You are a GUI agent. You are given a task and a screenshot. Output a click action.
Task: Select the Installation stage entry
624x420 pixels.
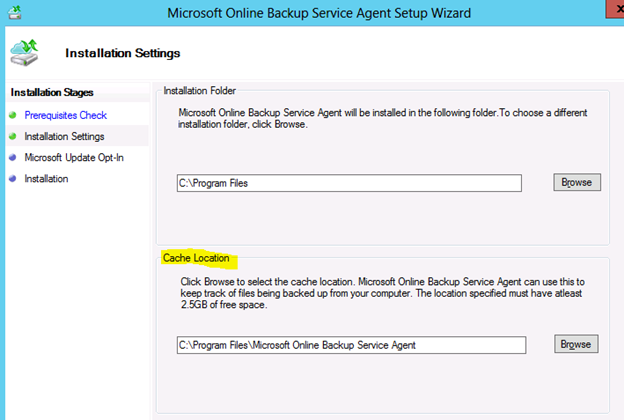pos(46,178)
